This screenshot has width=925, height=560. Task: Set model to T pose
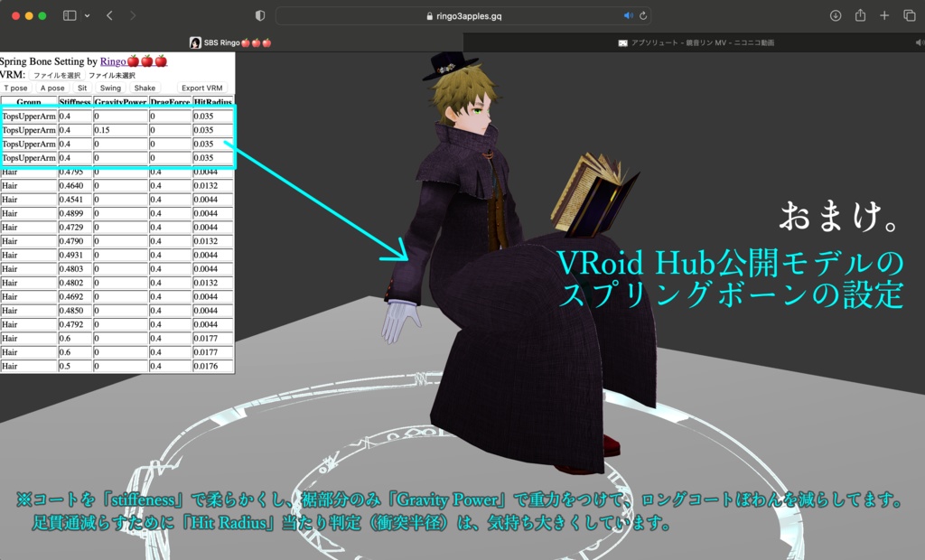15,88
